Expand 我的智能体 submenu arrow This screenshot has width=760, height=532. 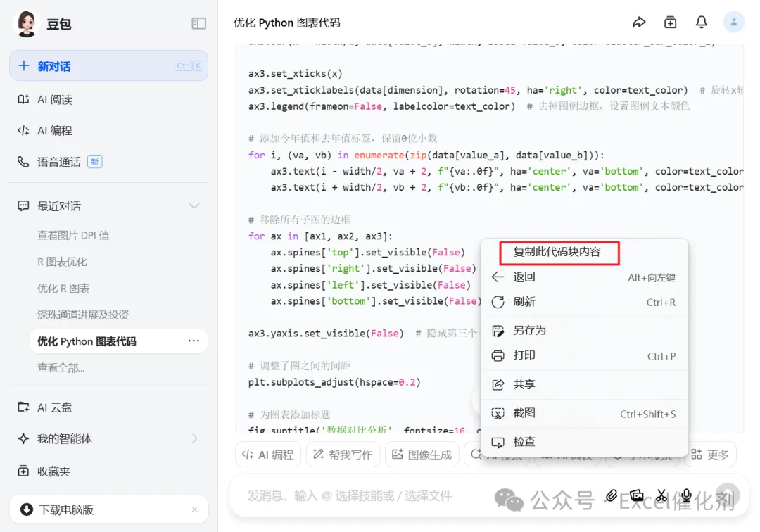click(x=195, y=438)
